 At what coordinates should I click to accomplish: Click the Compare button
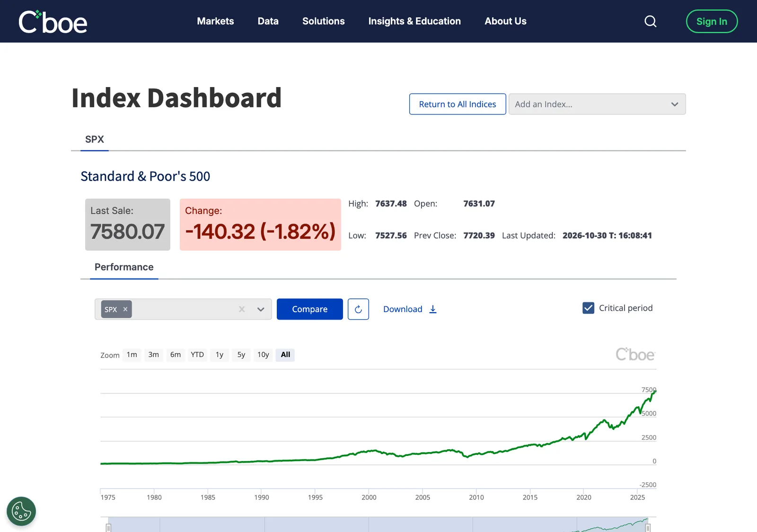(310, 309)
